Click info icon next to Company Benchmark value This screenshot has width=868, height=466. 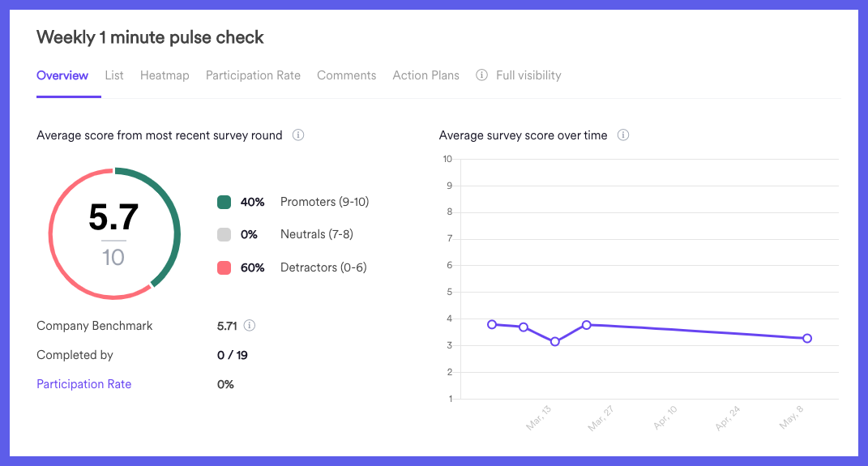(x=250, y=326)
